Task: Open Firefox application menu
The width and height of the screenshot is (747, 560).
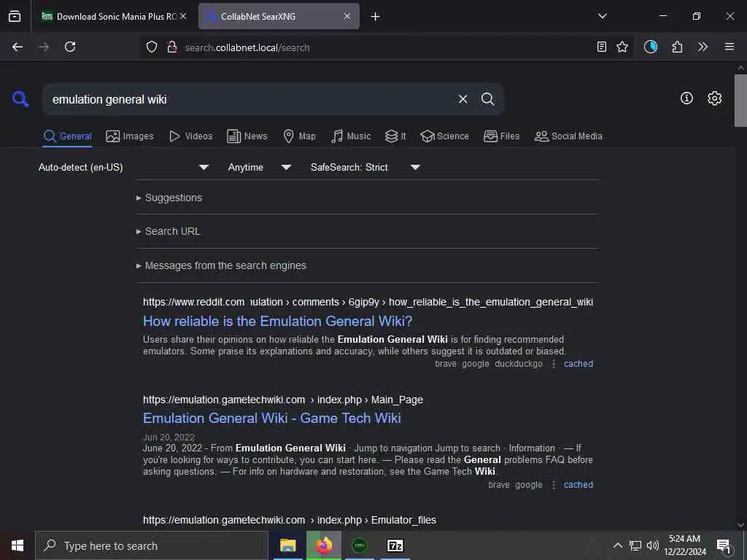Action: click(x=729, y=47)
